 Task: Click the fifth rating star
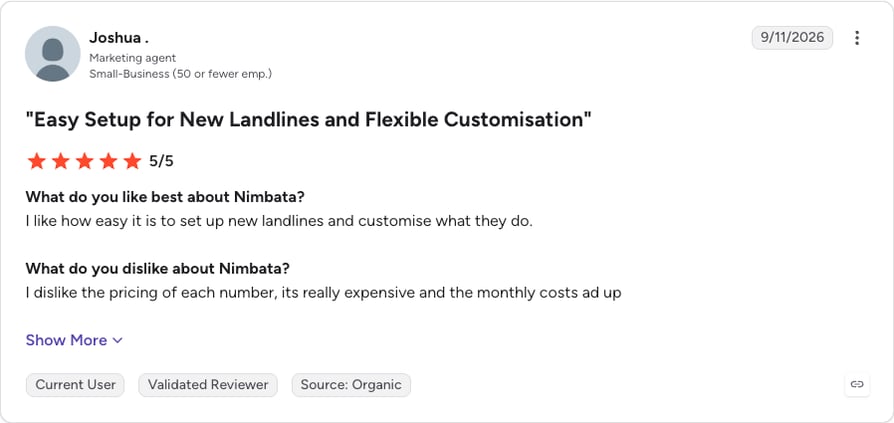click(x=132, y=161)
